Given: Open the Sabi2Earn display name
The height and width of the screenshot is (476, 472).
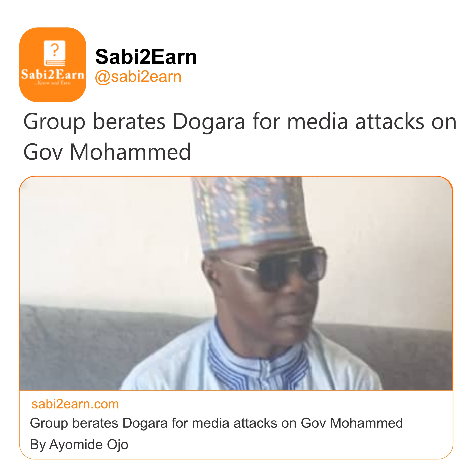Looking at the screenshot, I should pos(146,57).
